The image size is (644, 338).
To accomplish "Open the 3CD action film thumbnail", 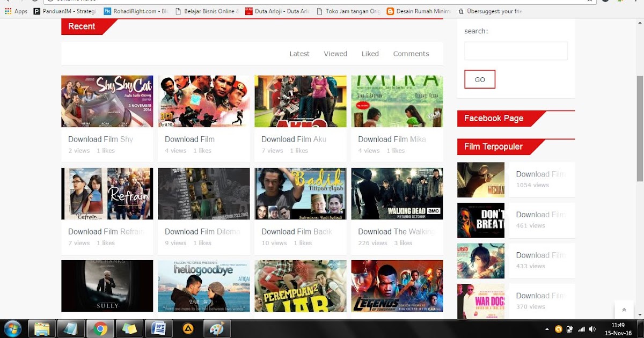I will 204,101.
